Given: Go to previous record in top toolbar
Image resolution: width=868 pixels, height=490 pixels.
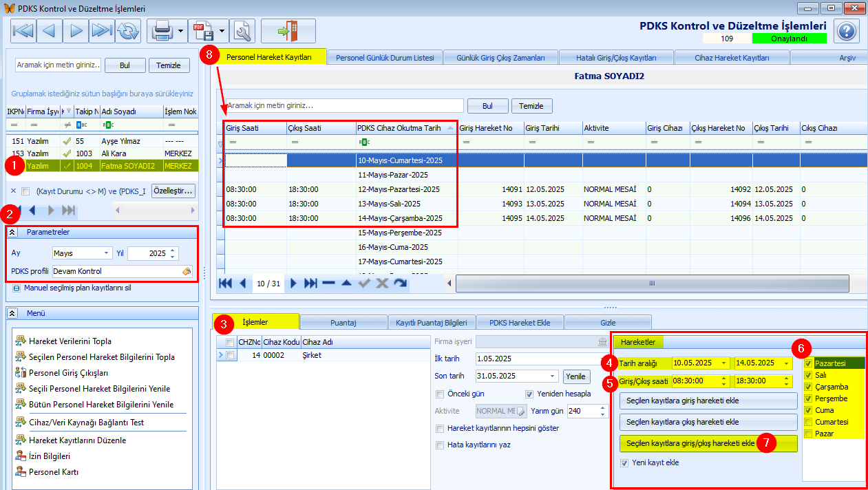Looking at the screenshot, I should [x=49, y=31].
